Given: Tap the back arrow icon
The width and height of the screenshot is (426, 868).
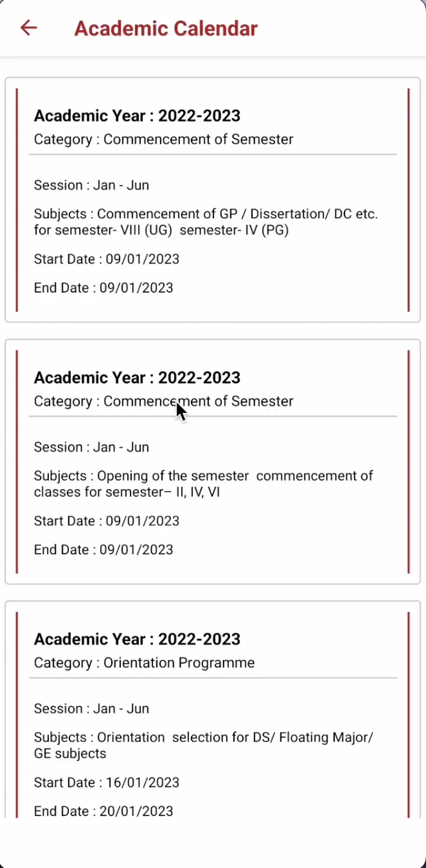Looking at the screenshot, I should (x=28, y=28).
